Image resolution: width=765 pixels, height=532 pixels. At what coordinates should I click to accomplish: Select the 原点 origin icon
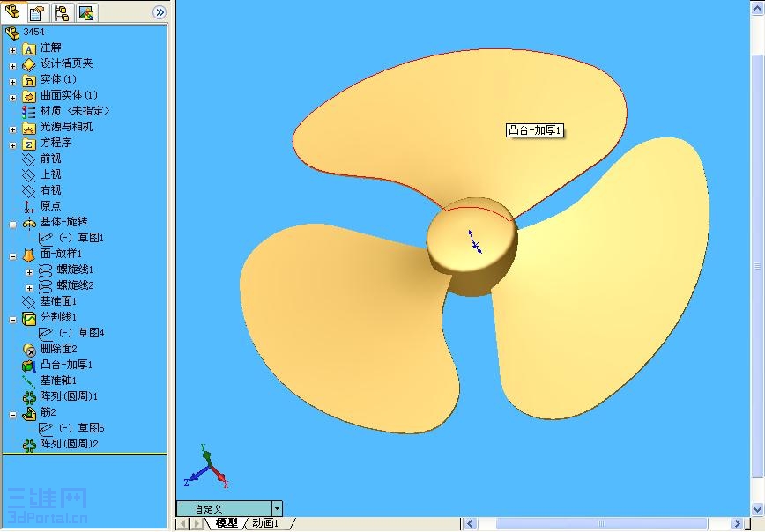click(29, 207)
